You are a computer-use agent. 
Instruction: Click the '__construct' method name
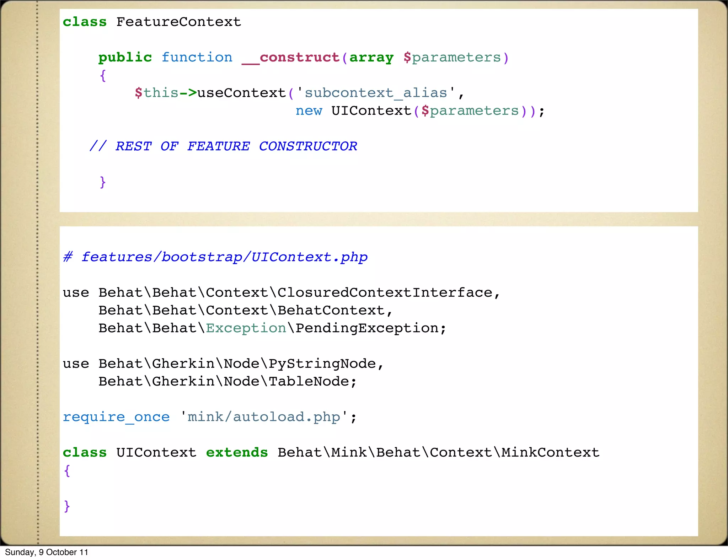[290, 58]
